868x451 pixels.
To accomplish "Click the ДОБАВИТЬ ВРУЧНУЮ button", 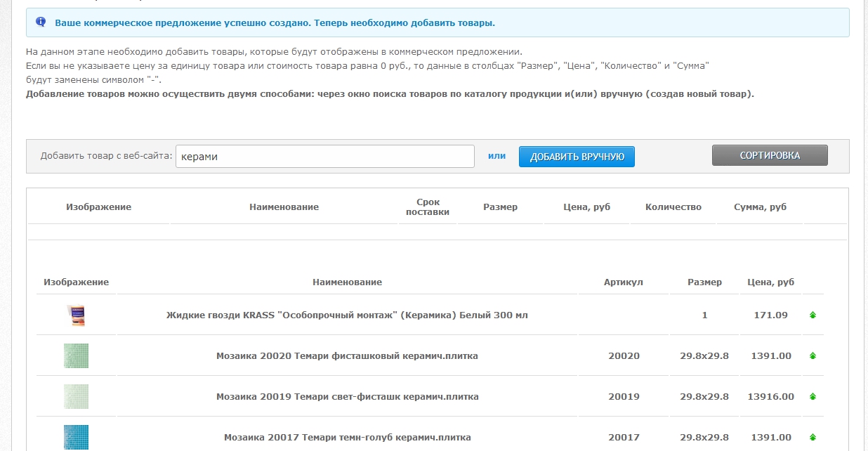I will pos(577,157).
